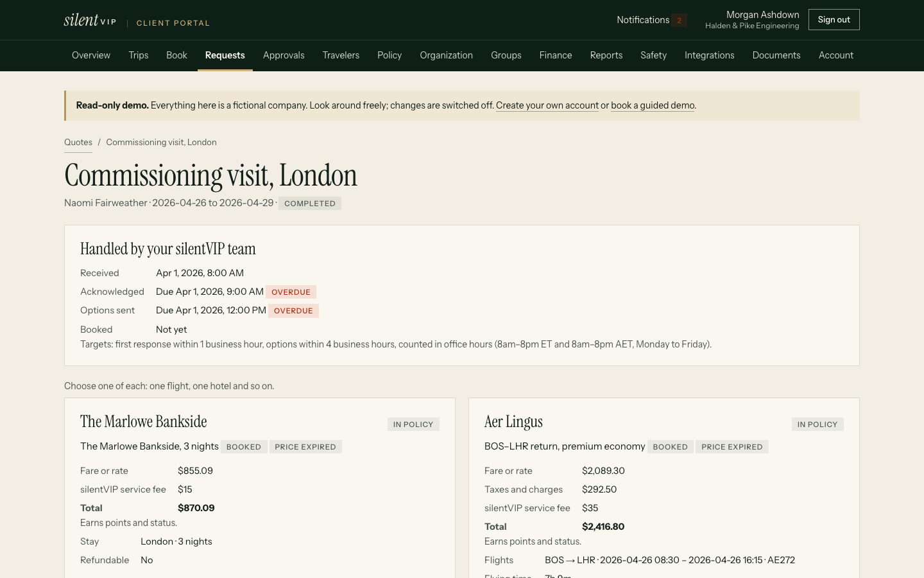Image resolution: width=924 pixels, height=578 pixels.
Task: Go to the Safety tab
Action: (653, 55)
